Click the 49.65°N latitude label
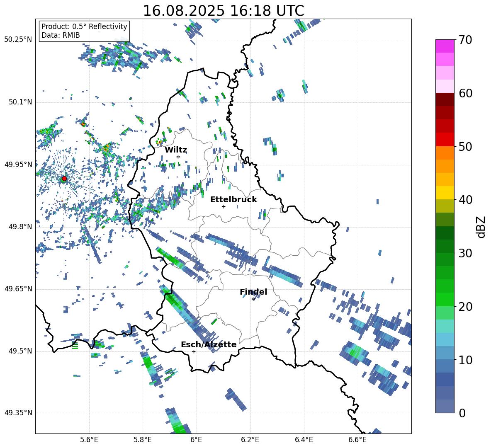This screenshot has width=491, height=448. (18, 288)
